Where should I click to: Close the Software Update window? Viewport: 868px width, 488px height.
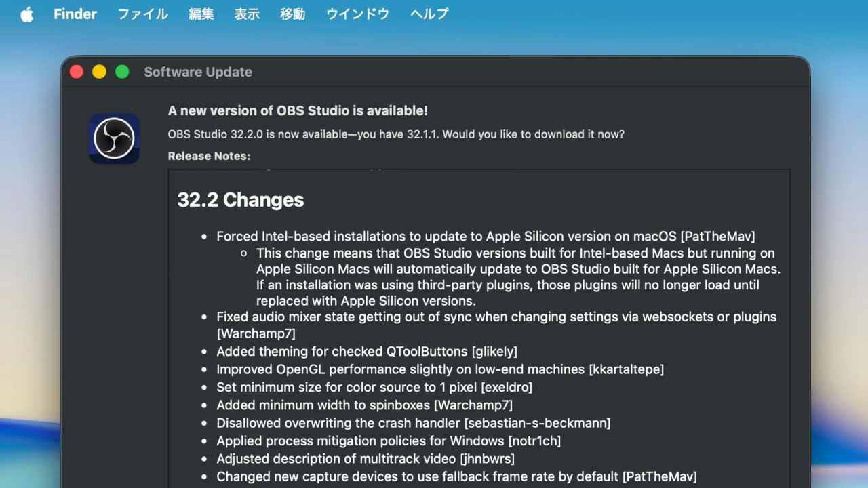click(77, 72)
